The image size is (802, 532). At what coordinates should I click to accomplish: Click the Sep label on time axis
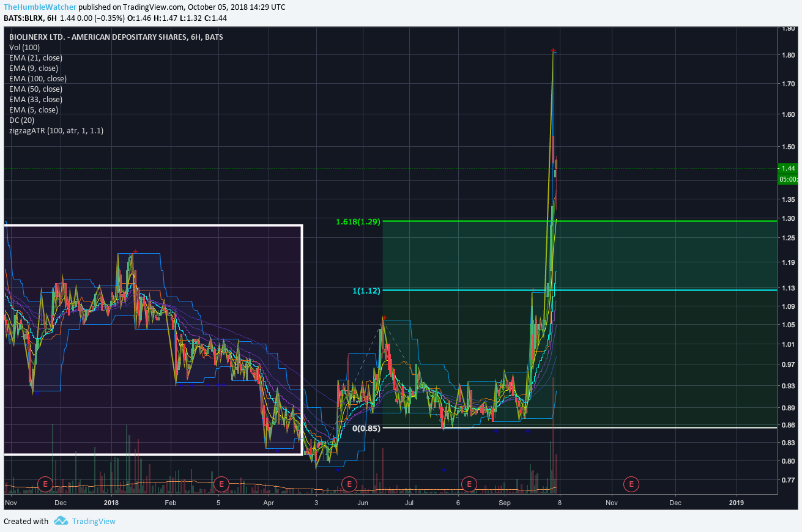pos(504,503)
